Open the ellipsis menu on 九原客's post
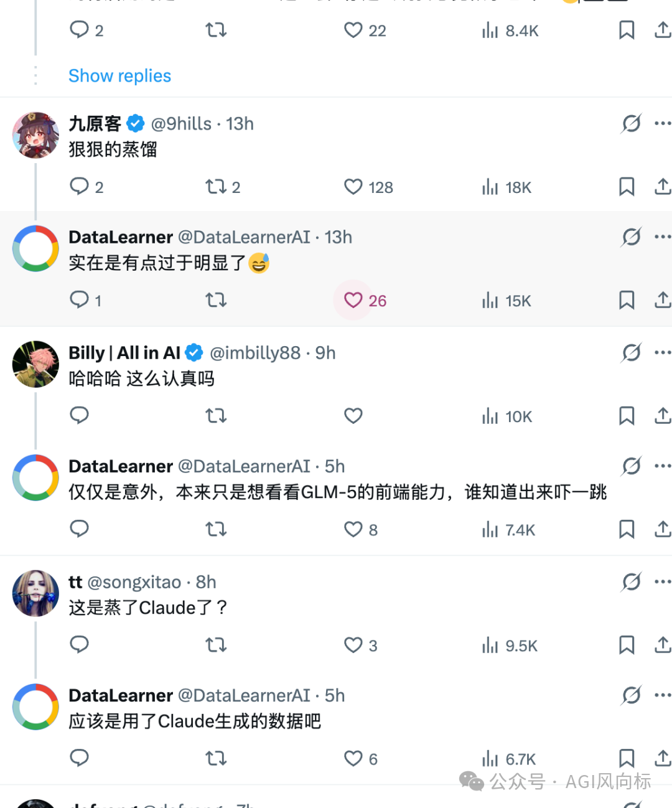This screenshot has height=808, width=672. click(x=663, y=123)
